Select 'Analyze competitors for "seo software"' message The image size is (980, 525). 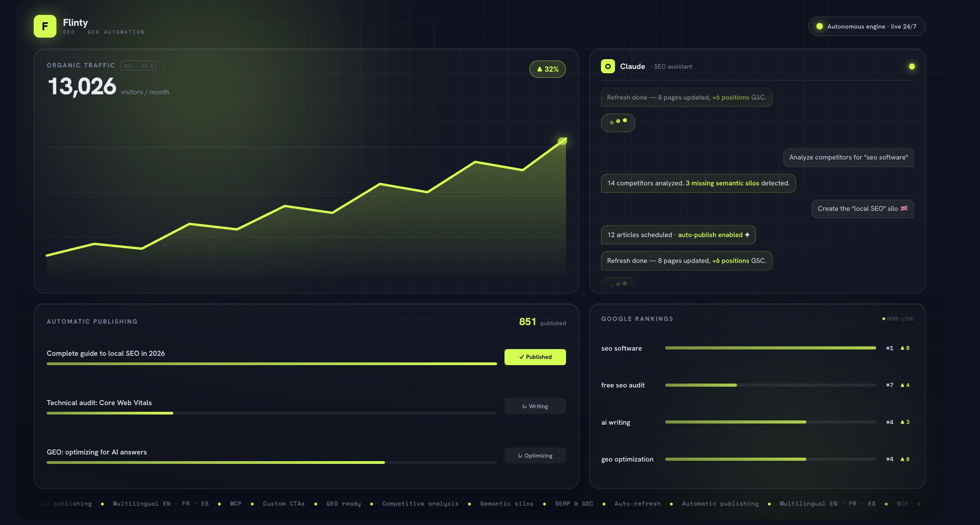coord(848,157)
